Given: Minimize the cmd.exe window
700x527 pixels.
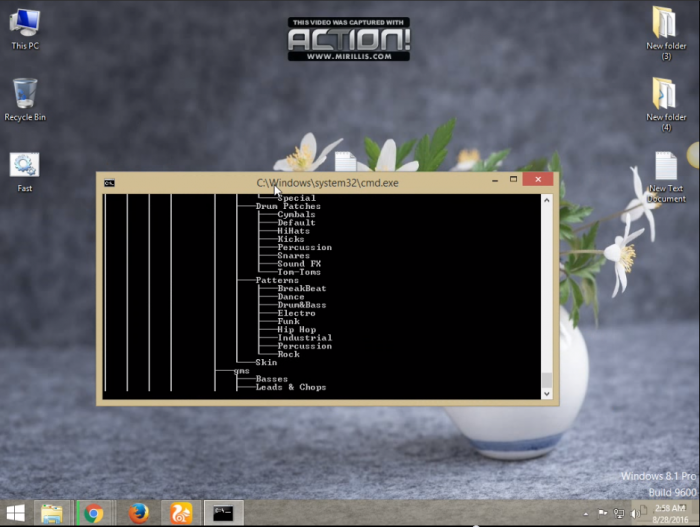Looking at the screenshot, I should coord(495,180).
